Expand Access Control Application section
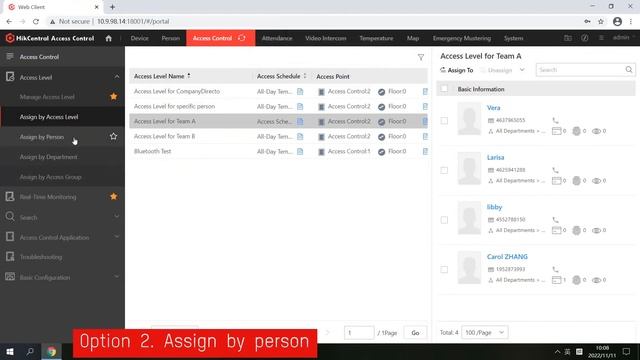 [x=117, y=237]
